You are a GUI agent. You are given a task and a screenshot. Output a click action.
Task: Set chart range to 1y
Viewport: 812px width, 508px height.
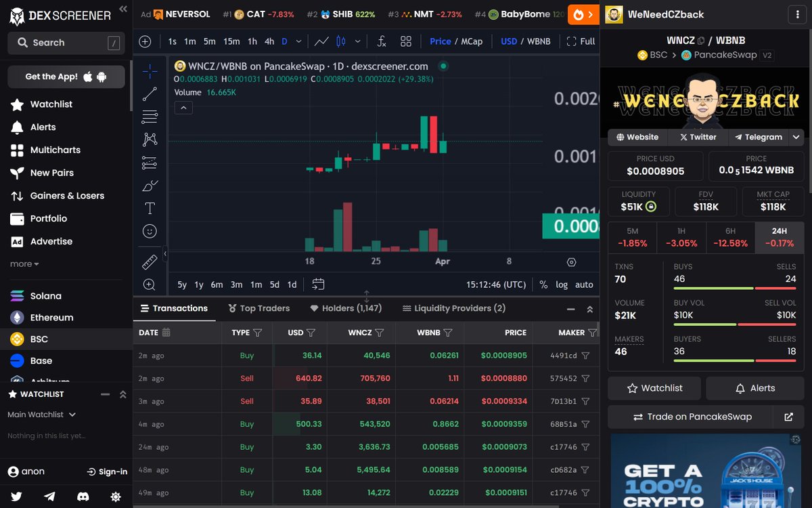(x=199, y=284)
